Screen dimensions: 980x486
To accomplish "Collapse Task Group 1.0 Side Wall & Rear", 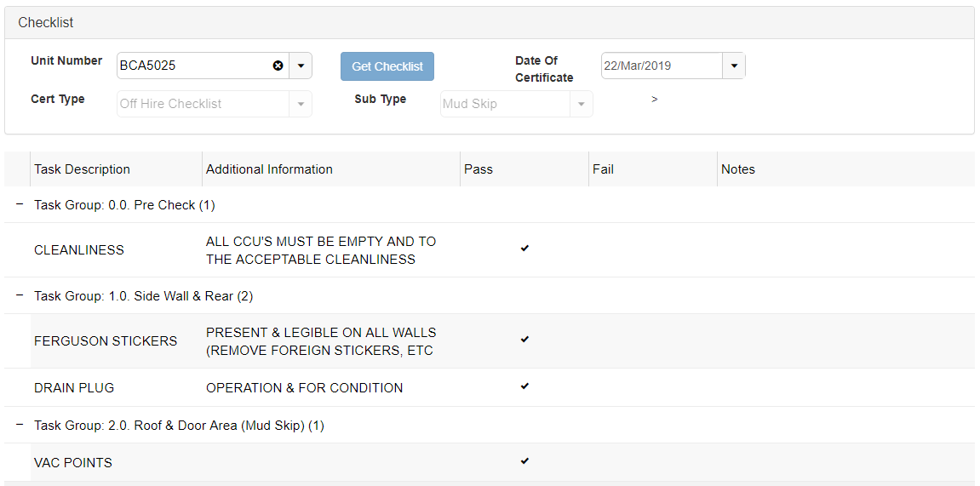I will tap(19, 295).
